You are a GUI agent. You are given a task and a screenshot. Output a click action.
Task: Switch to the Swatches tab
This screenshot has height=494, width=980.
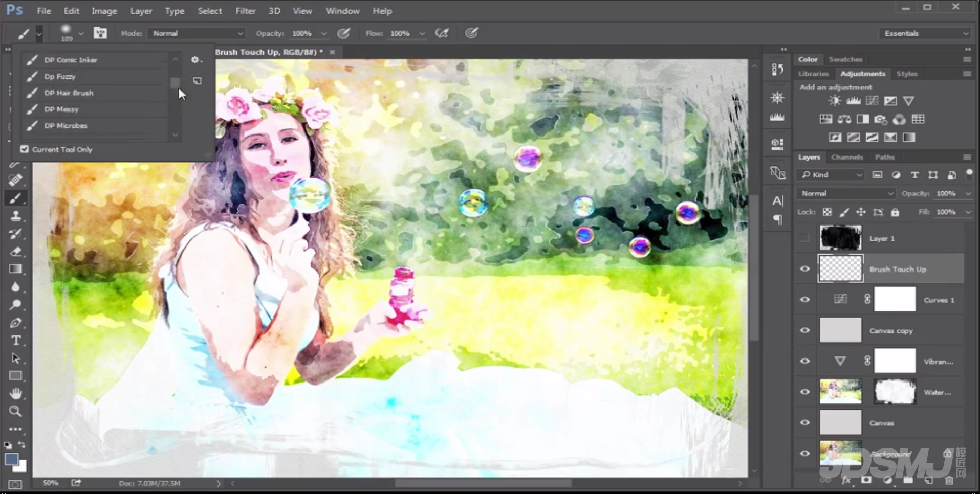[845, 59]
